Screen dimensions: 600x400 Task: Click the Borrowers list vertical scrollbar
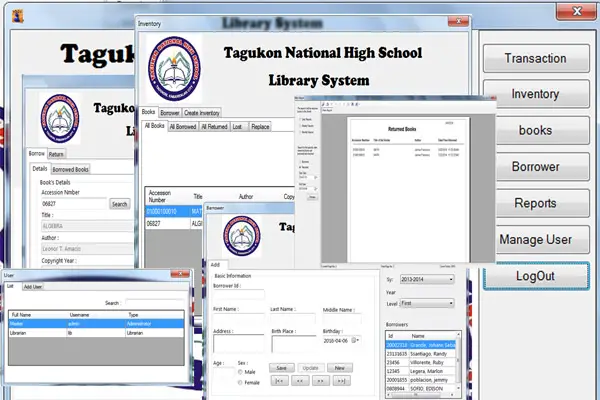pos(458,362)
